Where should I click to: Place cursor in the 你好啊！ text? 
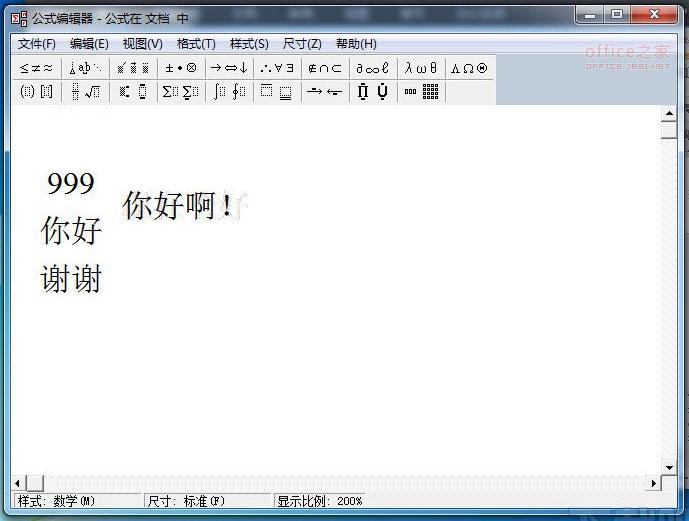tap(178, 205)
